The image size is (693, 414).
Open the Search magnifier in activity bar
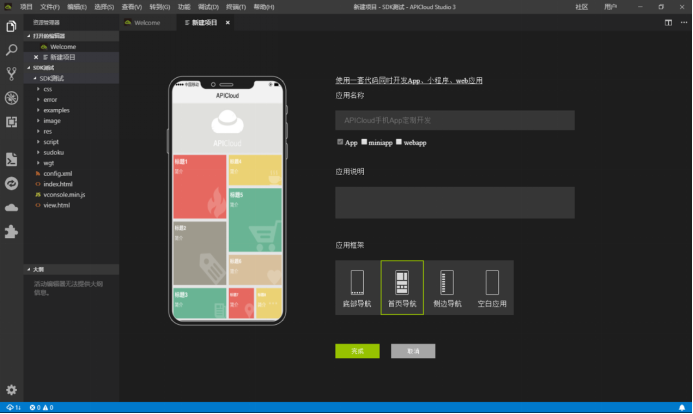click(x=11, y=49)
